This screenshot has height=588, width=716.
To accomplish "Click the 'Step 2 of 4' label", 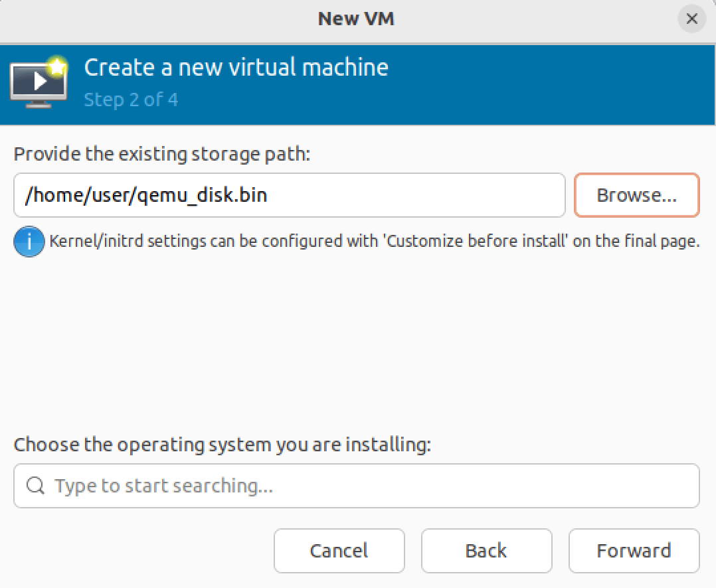I will [131, 100].
